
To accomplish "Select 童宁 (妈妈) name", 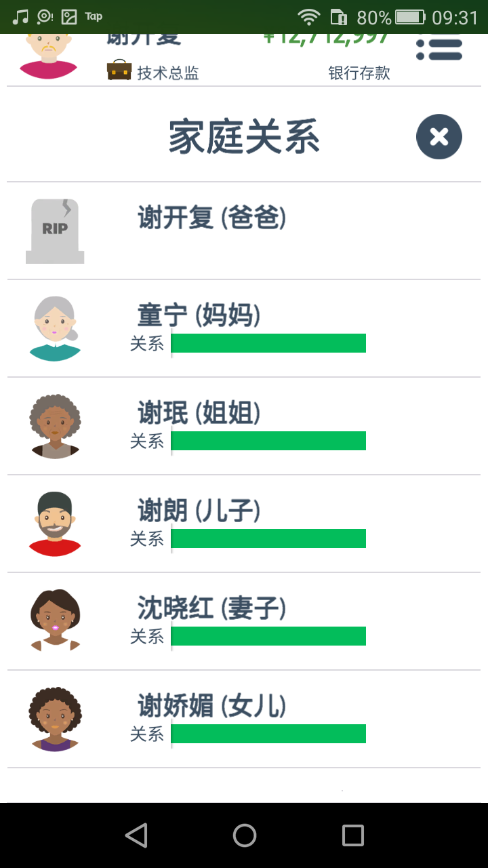I will coord(199,315).
